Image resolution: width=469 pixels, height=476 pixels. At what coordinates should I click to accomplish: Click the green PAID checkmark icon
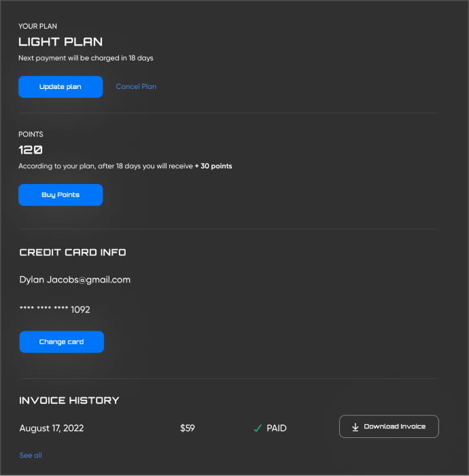click(257, 428)
